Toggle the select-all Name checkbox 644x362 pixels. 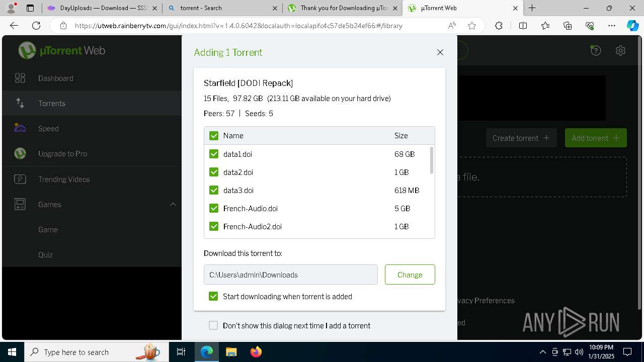pyautogui.click(x=214, y=136)
